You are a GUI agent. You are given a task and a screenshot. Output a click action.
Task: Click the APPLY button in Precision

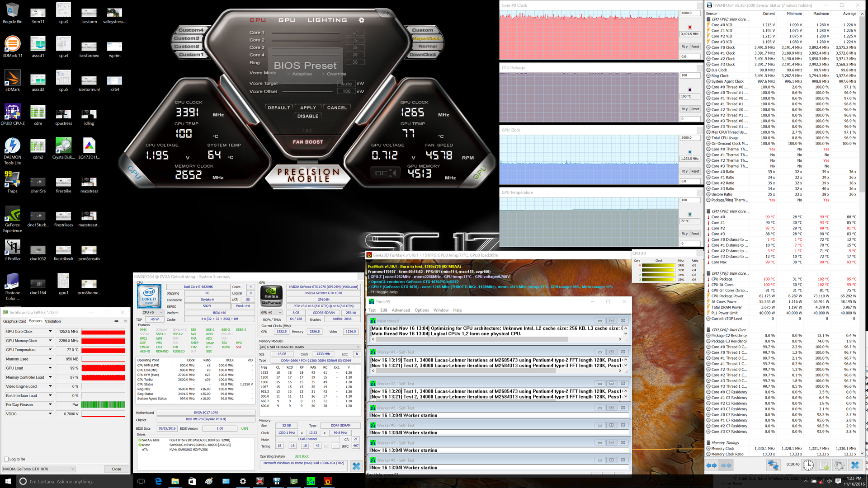coord(308,108)
